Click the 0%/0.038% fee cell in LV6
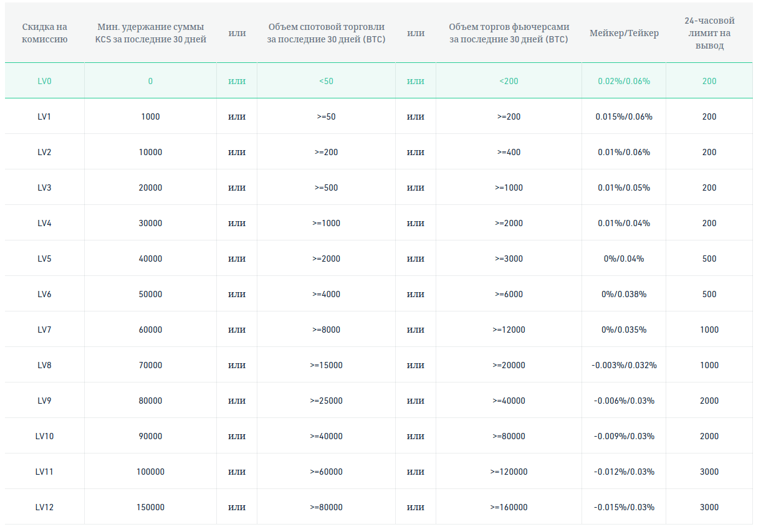The image size is (761, 532). click(x=624, y=294)
